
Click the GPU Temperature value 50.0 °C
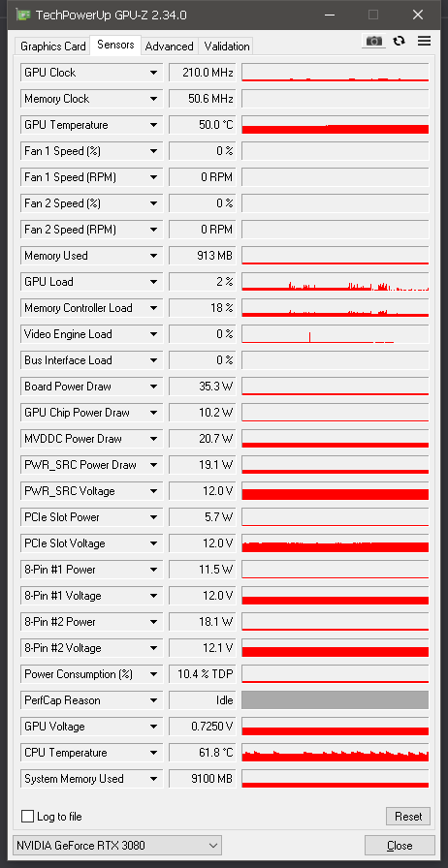(203, 125)
